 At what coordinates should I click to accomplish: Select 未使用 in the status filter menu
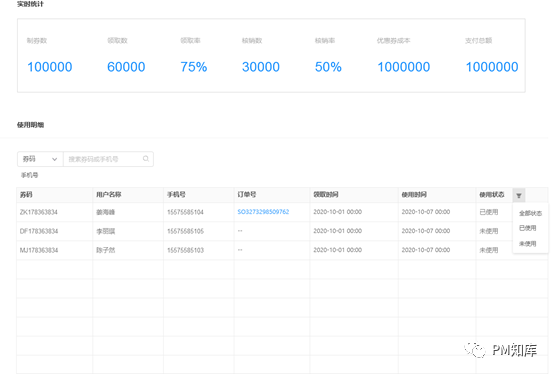pos(528,244)
